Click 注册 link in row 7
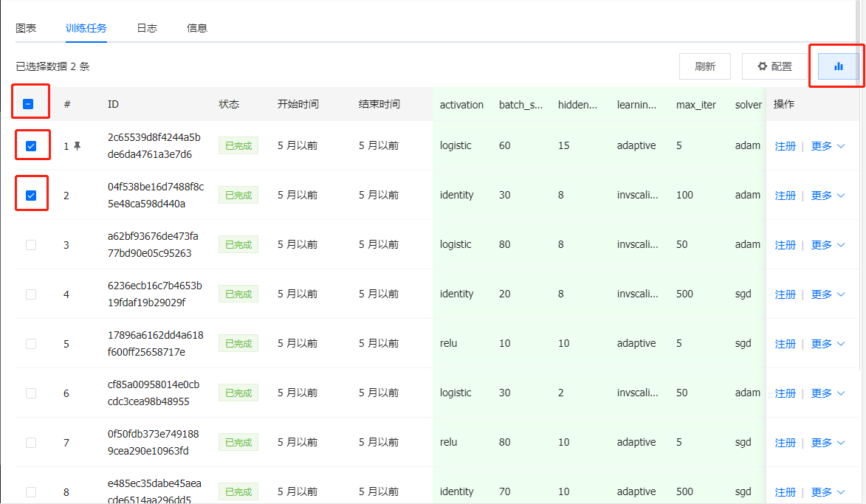866x504 pixels. [x=785, y=442]
